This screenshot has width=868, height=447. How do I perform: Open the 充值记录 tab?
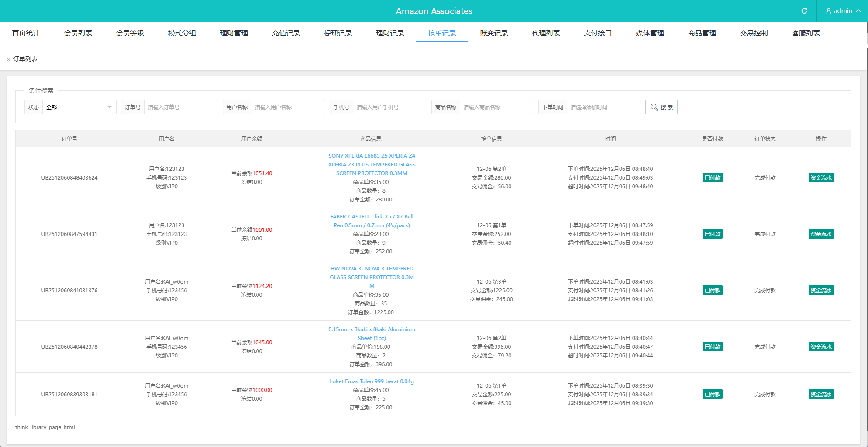(x=286, y=33)
